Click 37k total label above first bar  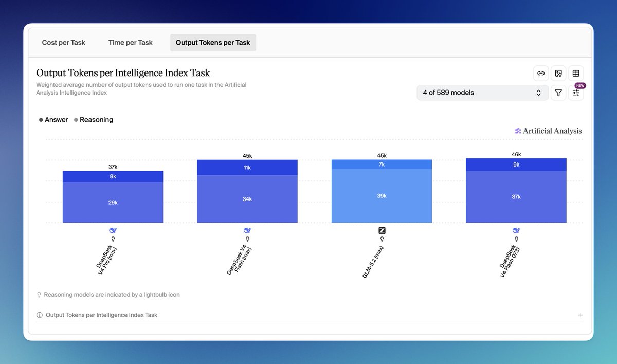pos(113,167)
